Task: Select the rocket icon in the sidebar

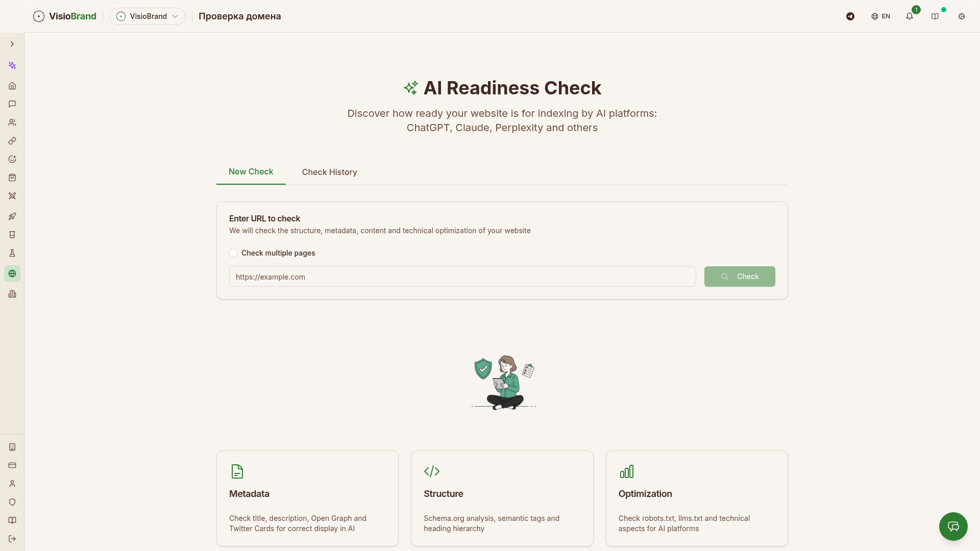Action: coord(12,216)
